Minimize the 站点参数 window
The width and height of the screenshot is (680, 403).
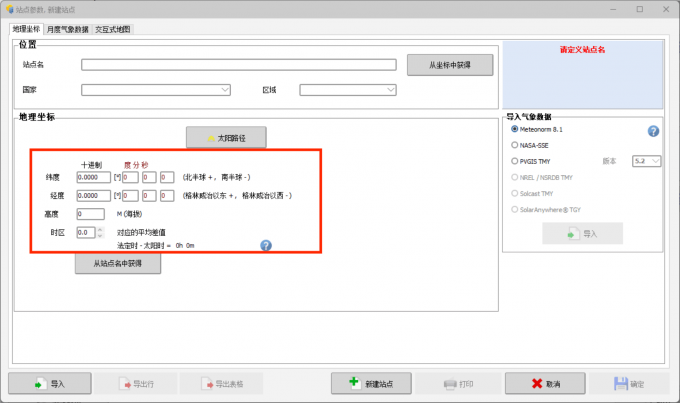pyautogui.click(x=613, y=9)
